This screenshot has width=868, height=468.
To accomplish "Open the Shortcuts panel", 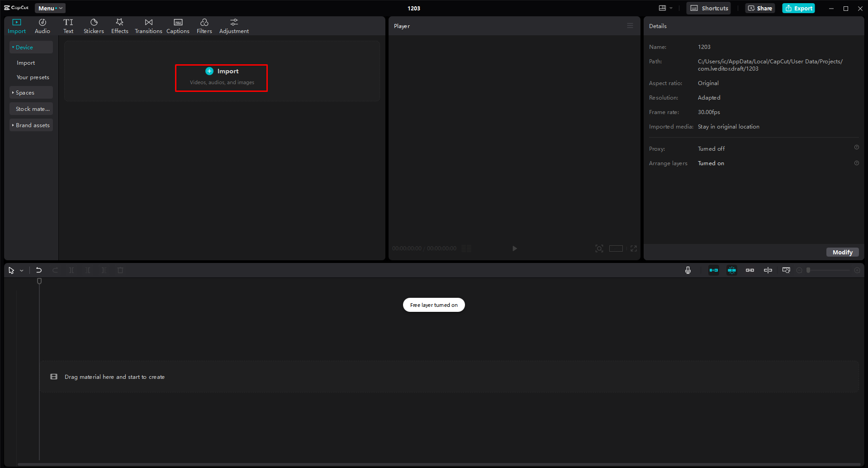I will [x=709, y=8].
